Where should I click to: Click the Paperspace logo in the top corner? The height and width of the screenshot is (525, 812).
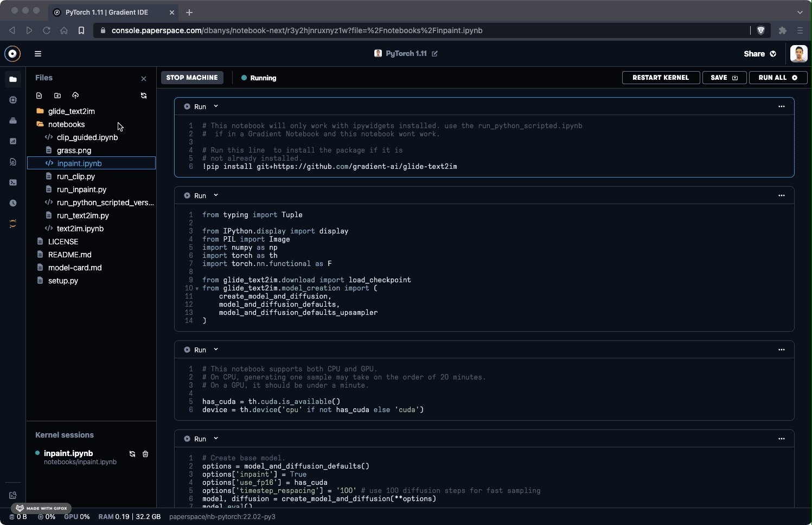coord(12,54)
